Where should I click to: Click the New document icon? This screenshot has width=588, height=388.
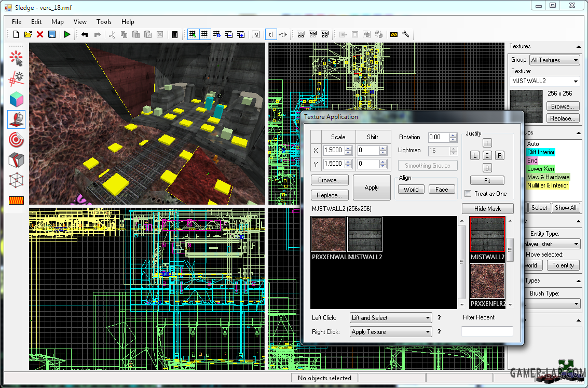[x=16, y=34]
